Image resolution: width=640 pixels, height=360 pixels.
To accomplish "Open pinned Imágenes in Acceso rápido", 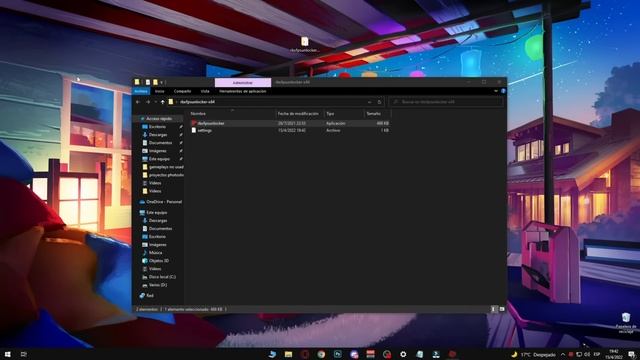I will pos(158,151).
